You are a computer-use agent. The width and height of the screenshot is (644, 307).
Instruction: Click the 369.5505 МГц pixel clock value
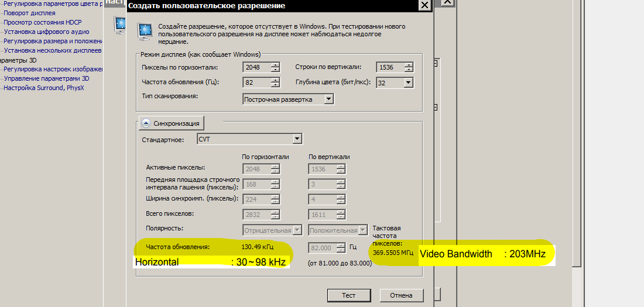coord(393,253)
